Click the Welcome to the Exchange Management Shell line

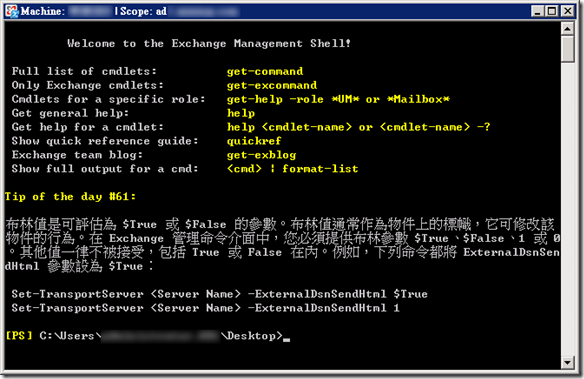[209, 44]
